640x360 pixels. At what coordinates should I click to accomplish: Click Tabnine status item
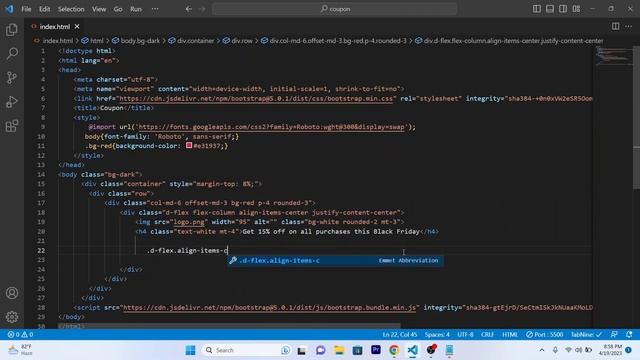pos(586,334)
